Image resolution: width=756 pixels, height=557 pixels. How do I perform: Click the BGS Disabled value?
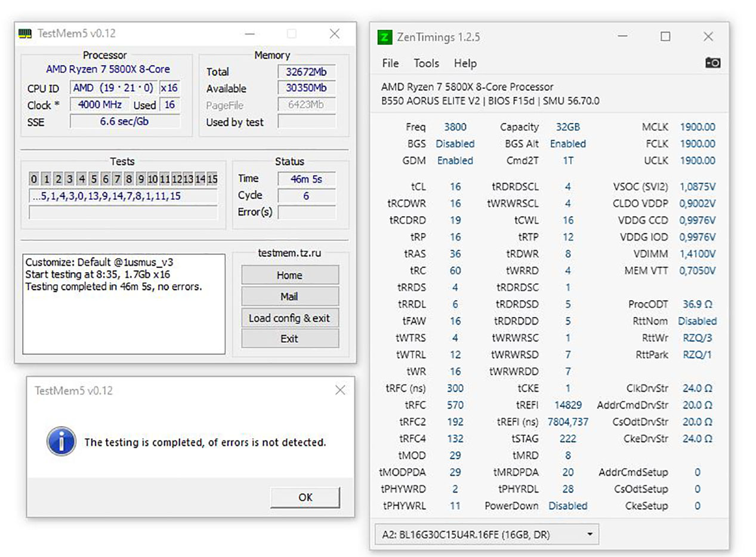[x=455, y=144]
